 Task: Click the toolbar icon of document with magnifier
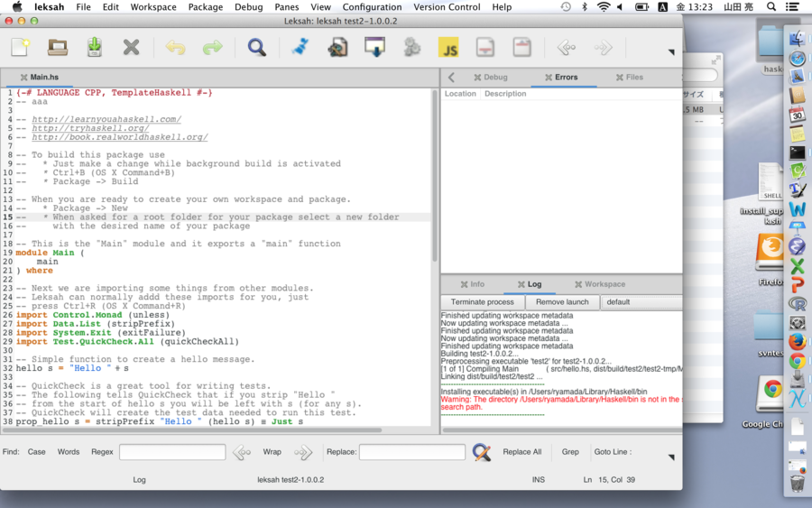click(337, 48)
